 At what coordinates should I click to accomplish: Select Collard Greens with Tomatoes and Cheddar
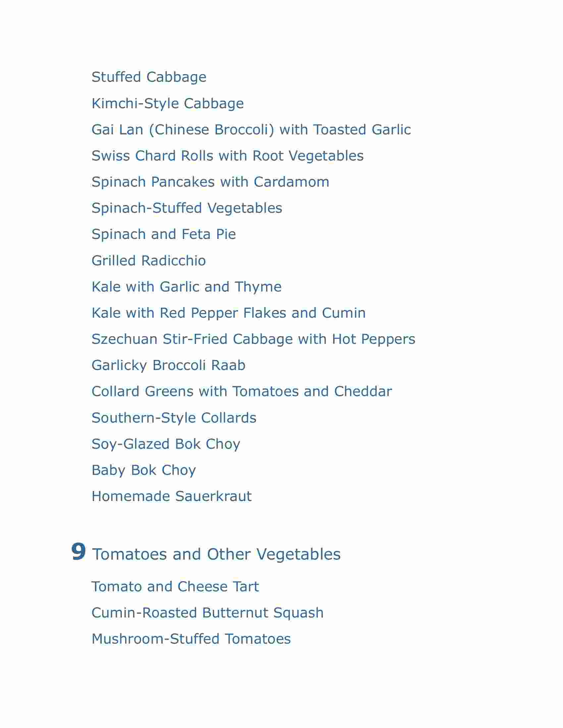[242, 392]
